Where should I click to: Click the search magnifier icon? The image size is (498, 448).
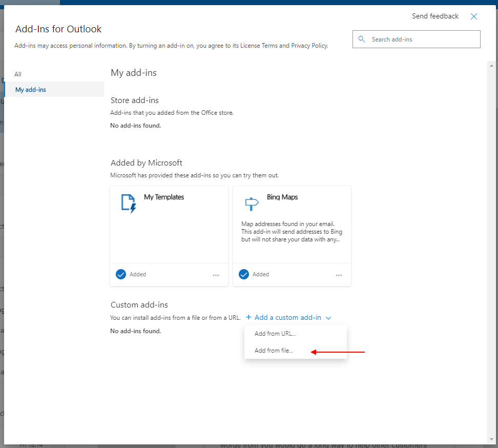pyautogui.click(x=361, y=39)
